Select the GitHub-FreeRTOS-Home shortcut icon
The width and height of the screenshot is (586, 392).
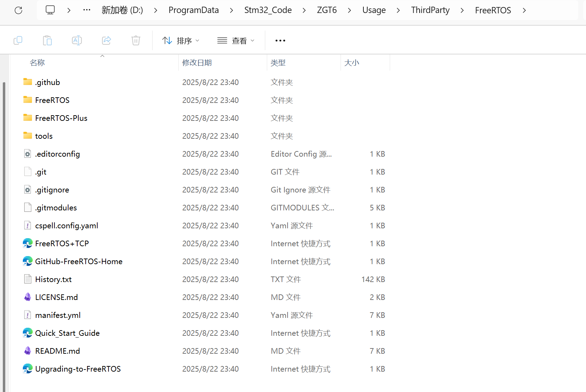coord(28,261)
